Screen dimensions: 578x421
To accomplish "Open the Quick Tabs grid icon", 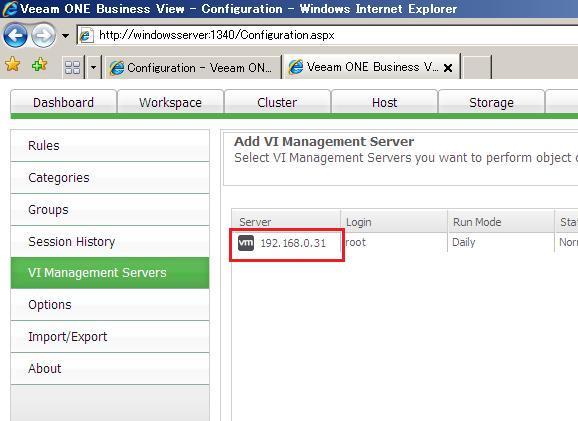I will [x=73, y=67].
